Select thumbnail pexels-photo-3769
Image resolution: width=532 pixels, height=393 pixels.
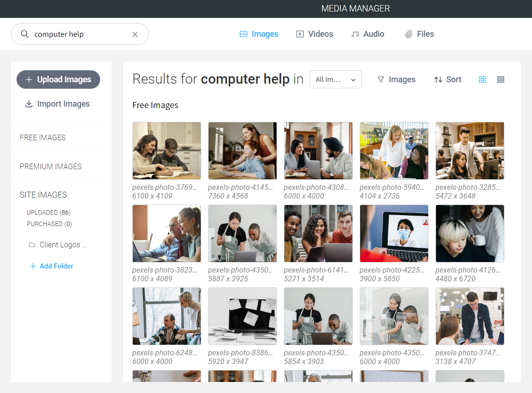click(167, 151)
